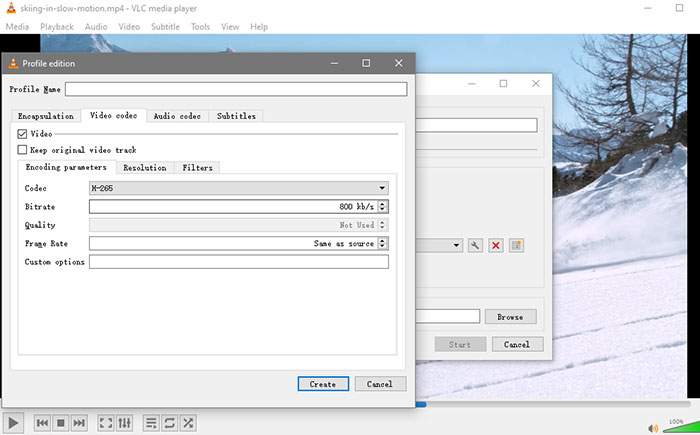
Task: Toggle fullscreen video mode icon
Action: (x=106, y=422)
